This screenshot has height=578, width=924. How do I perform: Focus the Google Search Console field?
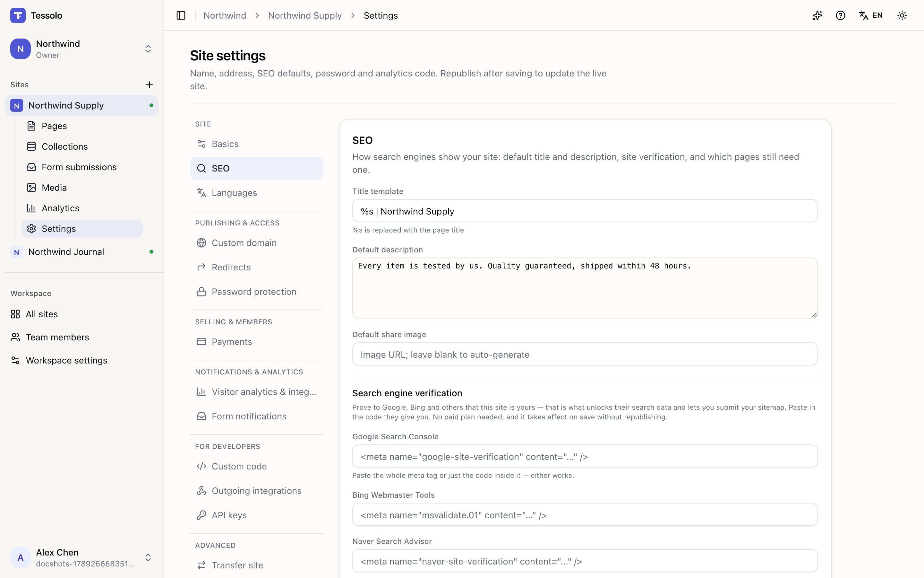[585, 456]
